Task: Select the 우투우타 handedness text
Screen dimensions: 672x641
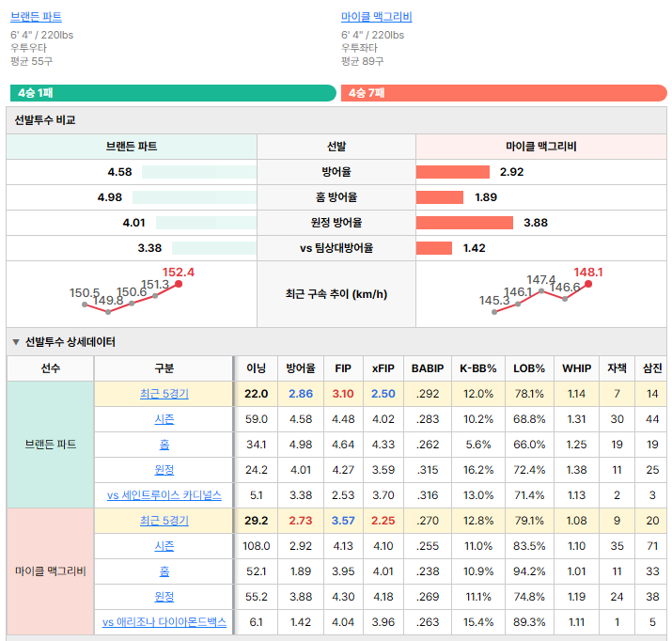Action: pos(29,48)
